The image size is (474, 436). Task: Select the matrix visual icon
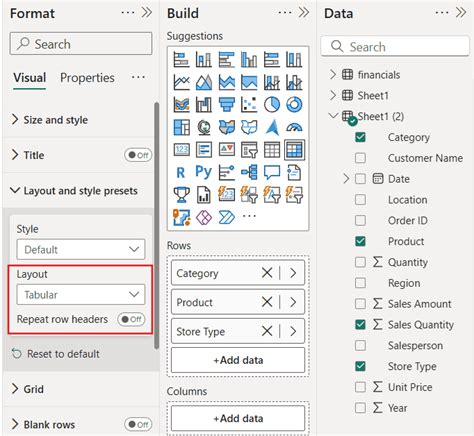click(x=294, y=150)
